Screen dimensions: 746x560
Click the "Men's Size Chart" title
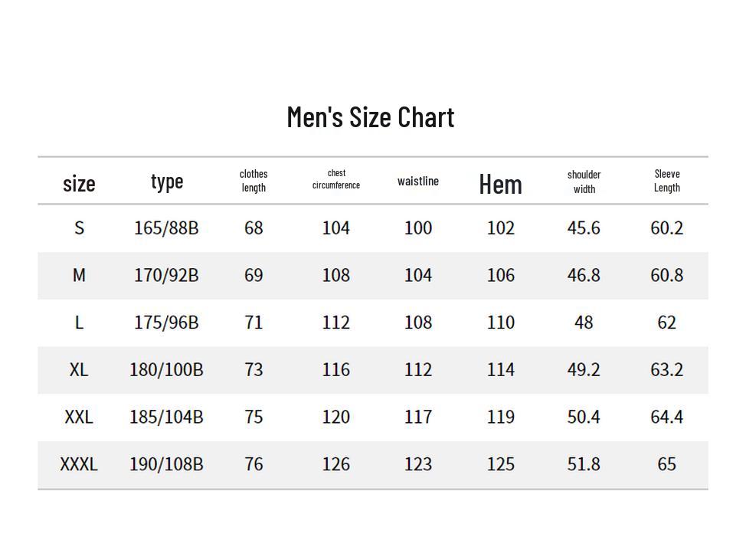[371, 117]
